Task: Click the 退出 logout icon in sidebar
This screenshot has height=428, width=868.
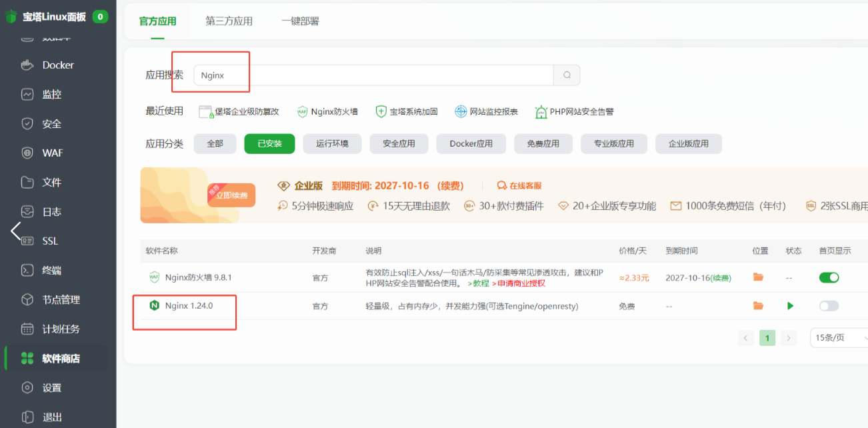Action: pos(27,417)
